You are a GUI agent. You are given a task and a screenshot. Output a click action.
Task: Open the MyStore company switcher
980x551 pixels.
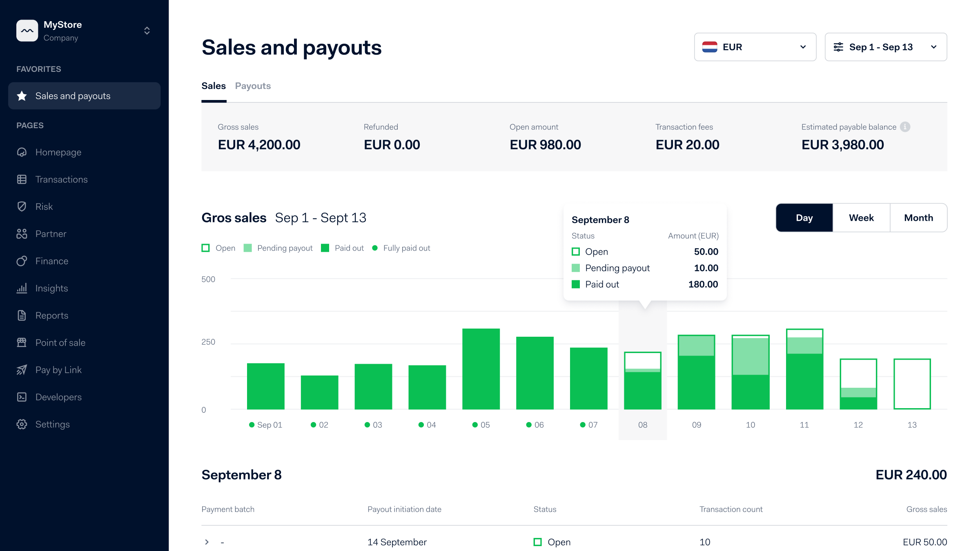tap(147, 31)
